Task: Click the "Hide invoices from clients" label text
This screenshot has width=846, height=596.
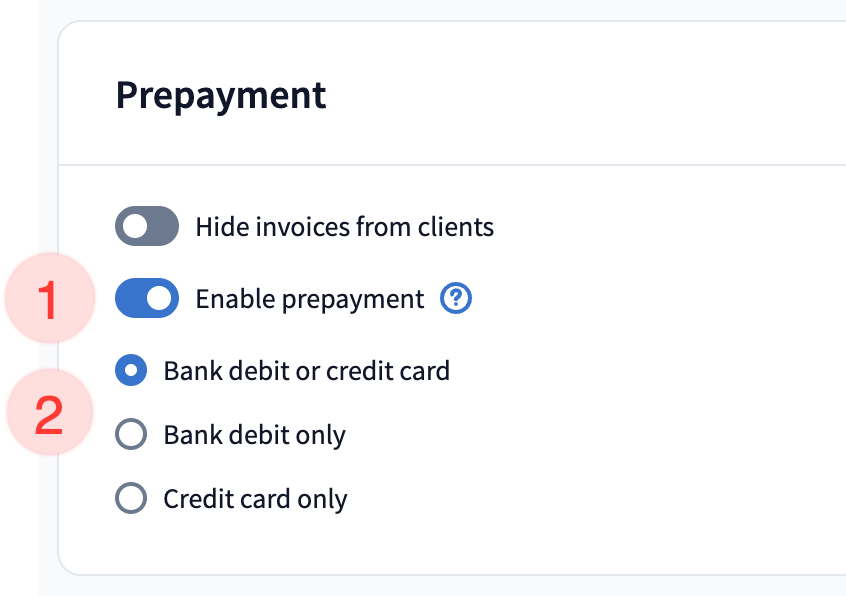Action: 344,227
